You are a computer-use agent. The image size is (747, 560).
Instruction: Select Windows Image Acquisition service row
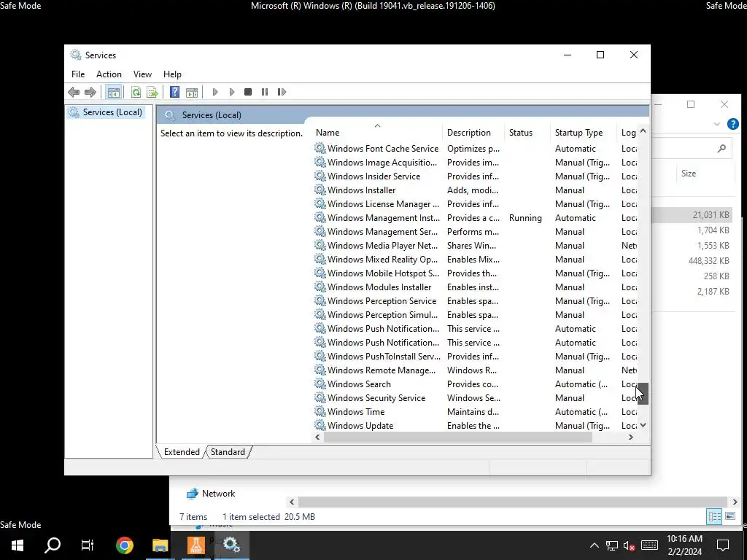pos(476,163)
